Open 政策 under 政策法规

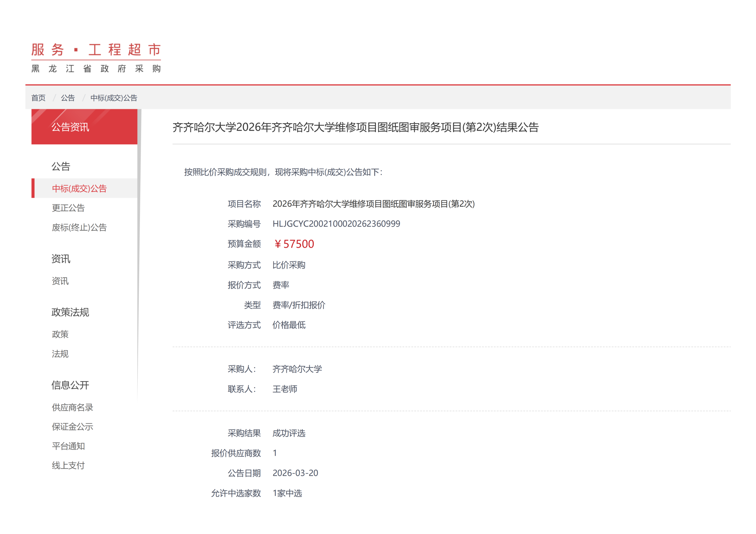tap(60, 334)
